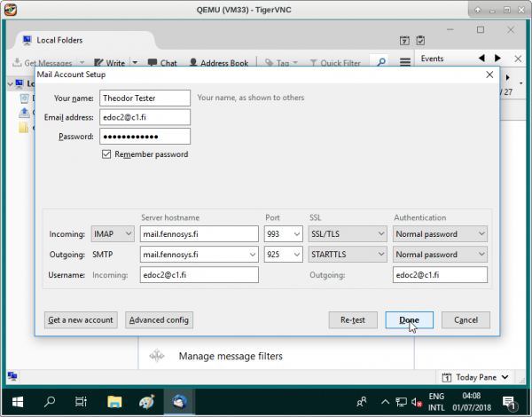The image size is (532, 417).
Task: Click the network icon in system tray
Action: coord(401,402)
